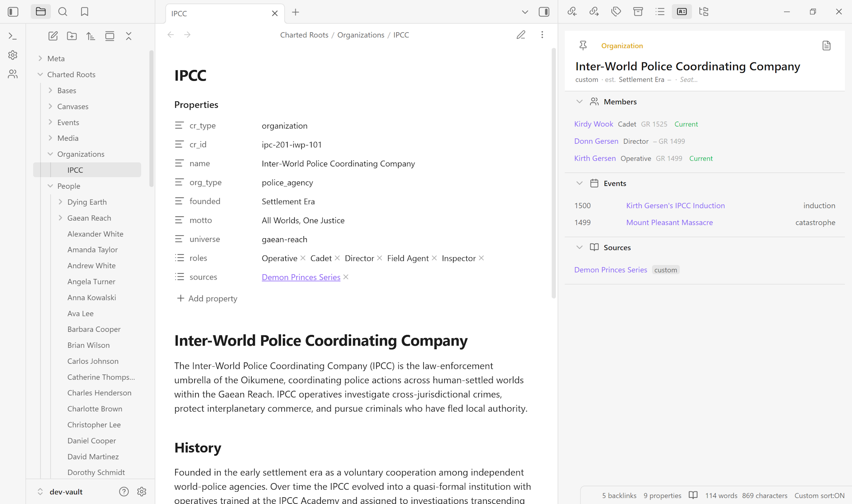Pin the organization panel
852x504 pixels.
point(583,46)
